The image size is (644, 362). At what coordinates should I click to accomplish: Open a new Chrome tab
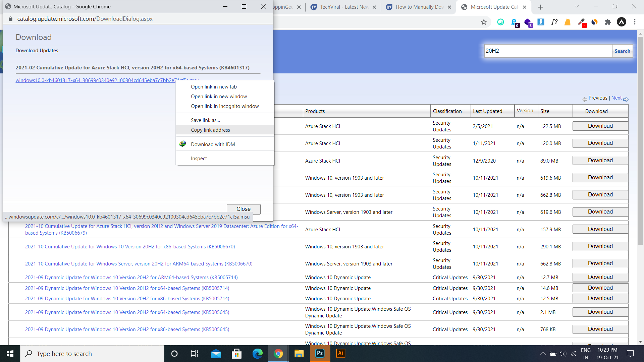[540, 7]
